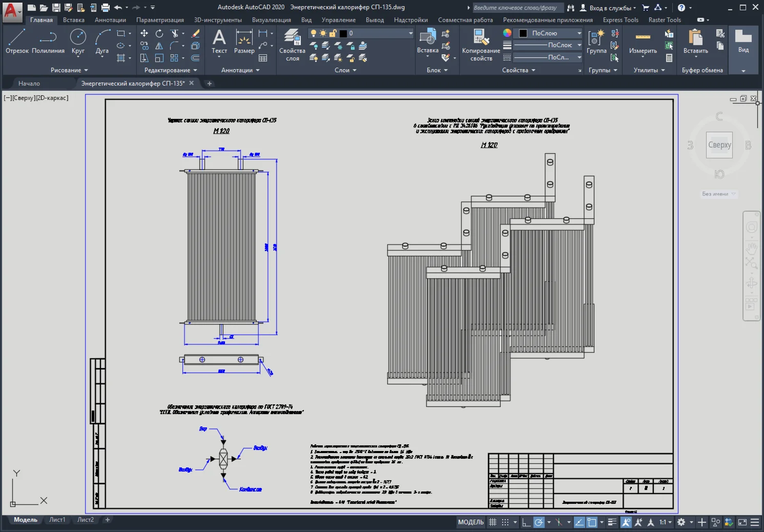The height and width of the screenshot is (532, 764).
Task: Toggle object snap tracking in status bar
Action: coord(579,522)
